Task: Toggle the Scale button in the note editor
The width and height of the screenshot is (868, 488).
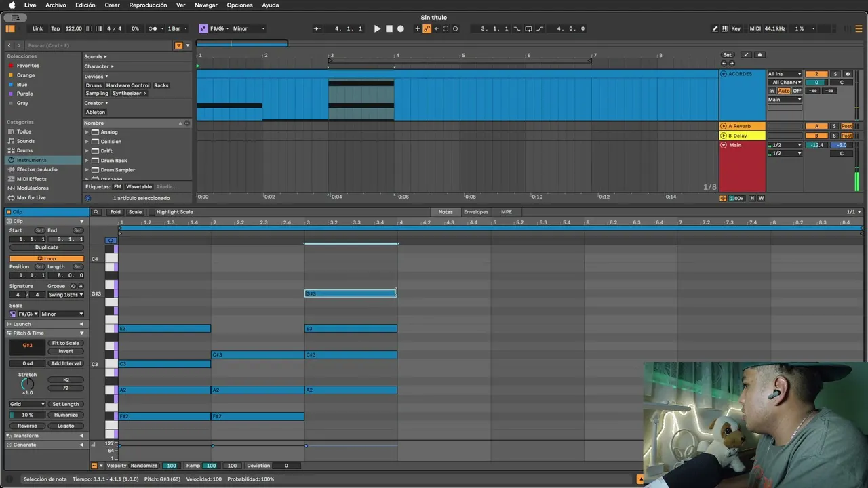Action: click(x=135, y=212)
